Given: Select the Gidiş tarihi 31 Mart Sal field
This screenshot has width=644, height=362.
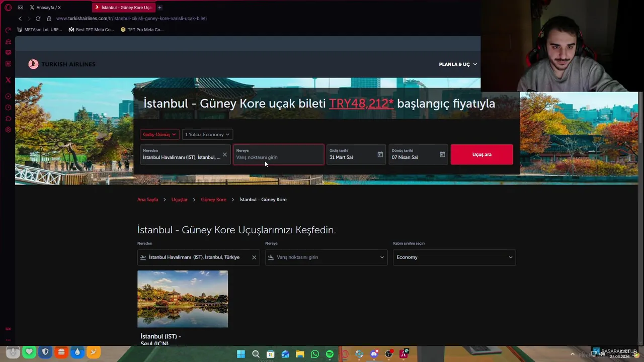Looking at the screenshot, I should pyautogui.click(x=356, y=154).
